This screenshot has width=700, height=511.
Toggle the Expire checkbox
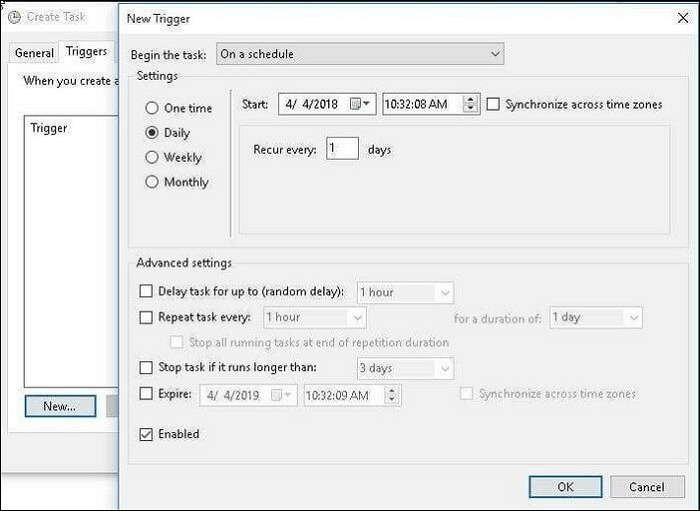(146, 394)
